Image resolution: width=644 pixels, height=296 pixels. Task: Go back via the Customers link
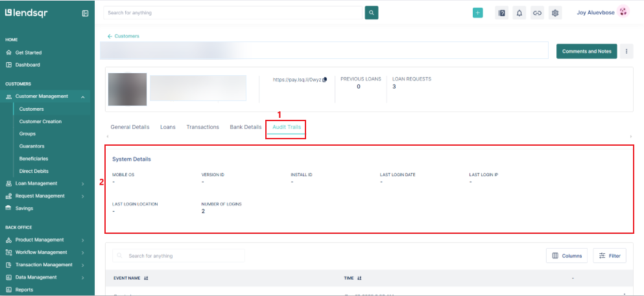click(x=124, y=36)
